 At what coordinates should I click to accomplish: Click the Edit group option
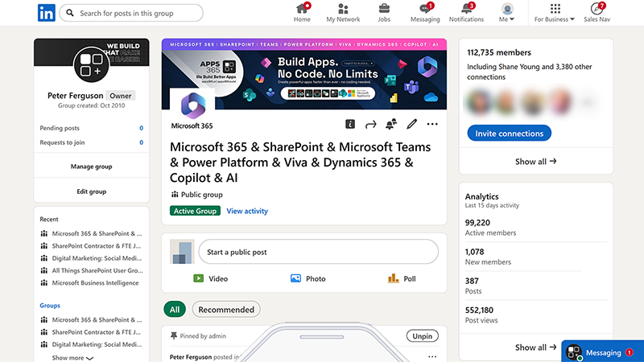(x=91, y=191)
